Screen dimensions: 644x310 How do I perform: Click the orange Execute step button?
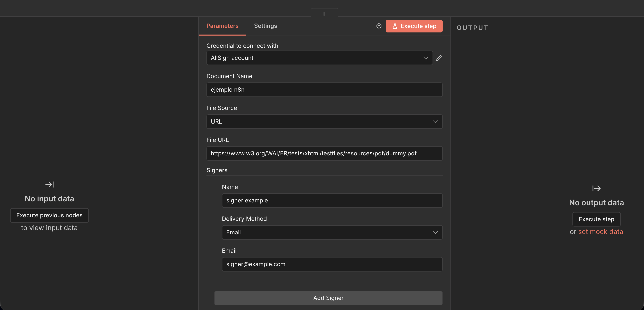(x=414, y=26)
